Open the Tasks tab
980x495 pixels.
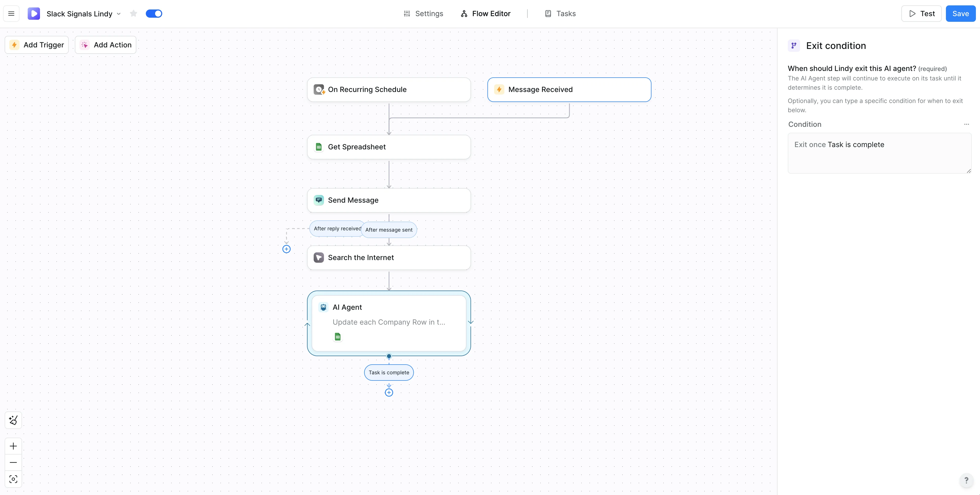pyautogui.click(x=560, y=14)
